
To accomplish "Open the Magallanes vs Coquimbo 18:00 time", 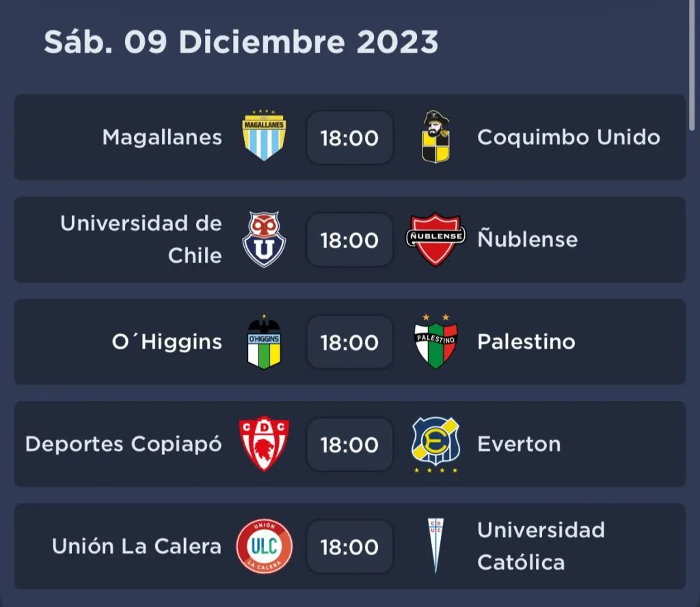I will 350,137.
